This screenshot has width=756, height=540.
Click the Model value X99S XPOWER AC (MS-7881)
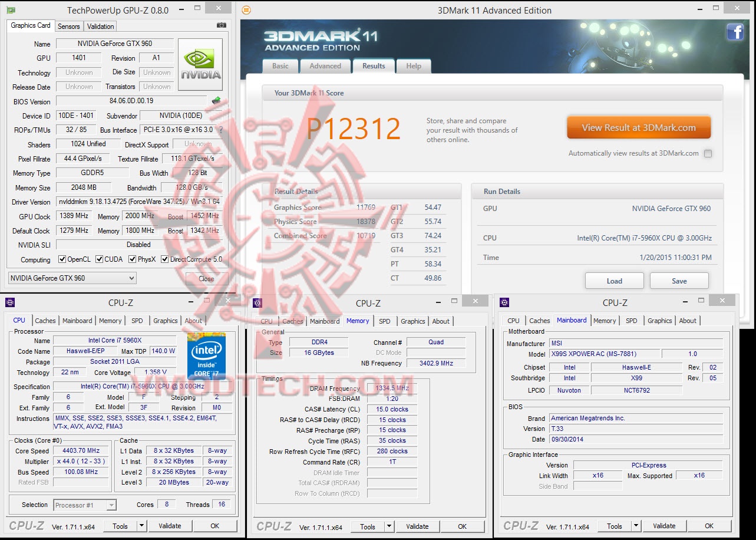point(604,354)
